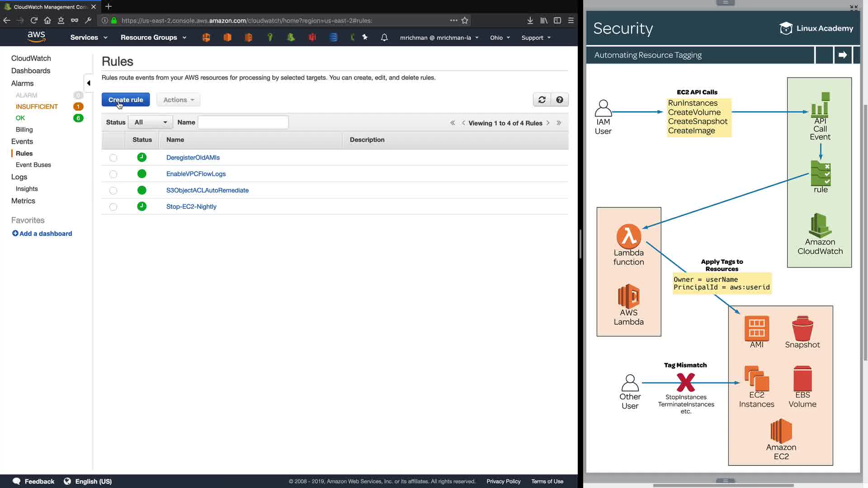Click the Name filter input field
The height and width of the screenshot is (488, 868).
tap(243, 122)
